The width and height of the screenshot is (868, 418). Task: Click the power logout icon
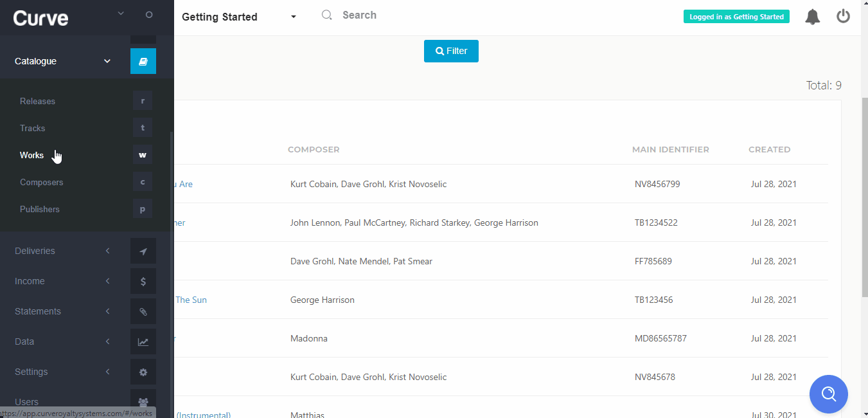pos(844,17)
